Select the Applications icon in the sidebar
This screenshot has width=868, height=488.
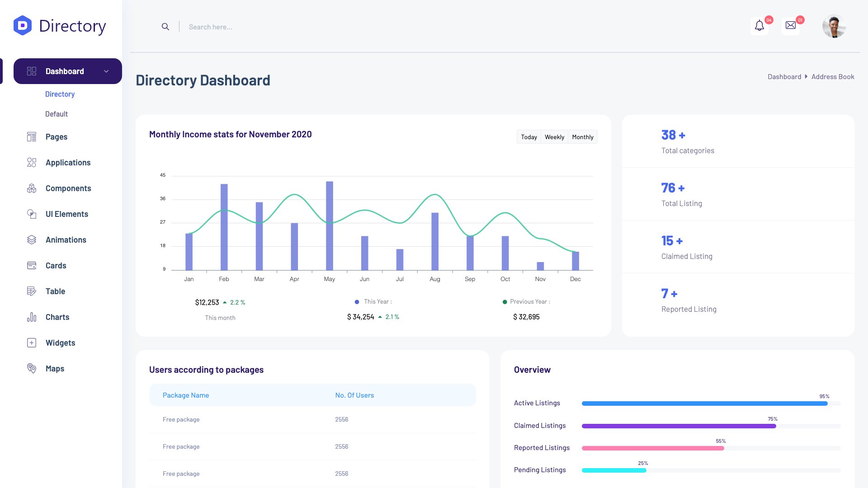coord(31,162)
